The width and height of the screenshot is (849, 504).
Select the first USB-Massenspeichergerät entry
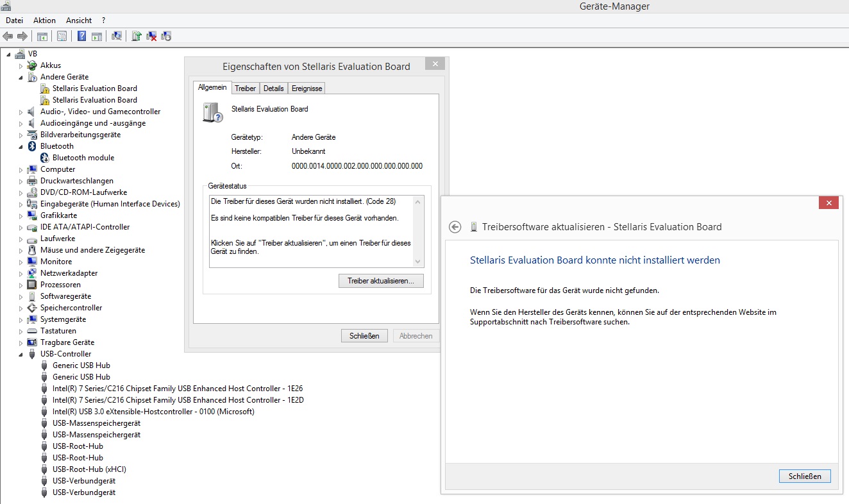tap(96, 423)
